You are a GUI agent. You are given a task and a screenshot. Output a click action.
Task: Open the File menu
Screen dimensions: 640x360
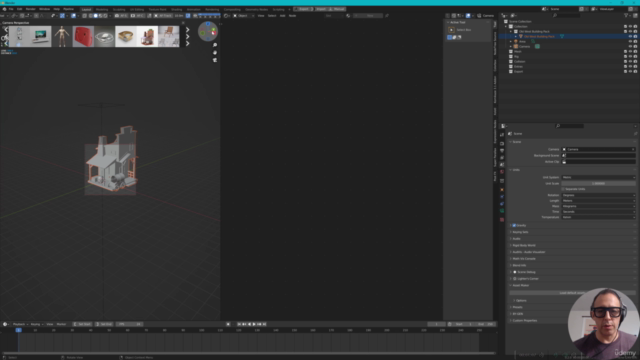click(x=11, y=9)
